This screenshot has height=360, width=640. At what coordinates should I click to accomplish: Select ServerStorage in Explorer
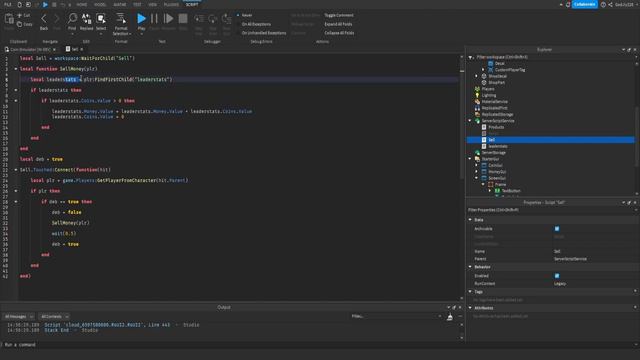[493, 153]
